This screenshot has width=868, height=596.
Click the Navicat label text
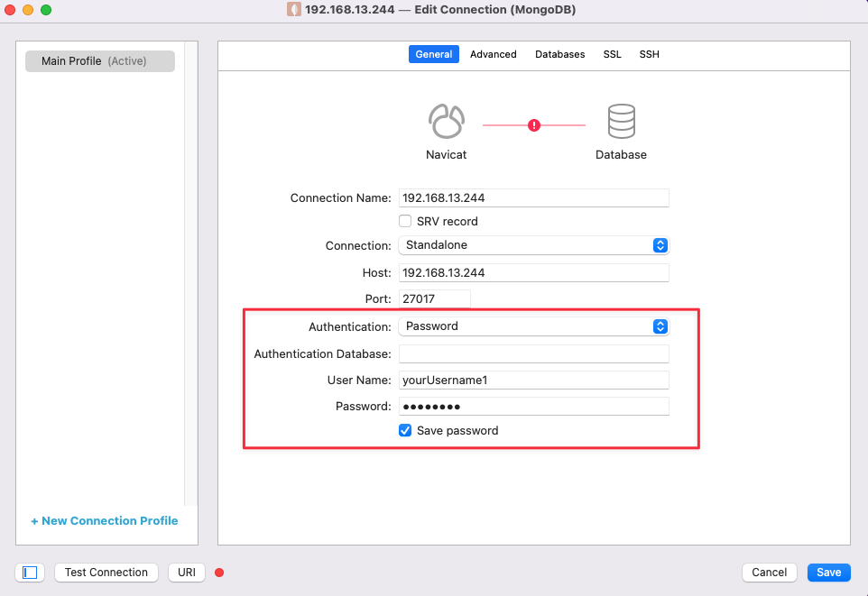pos(446,154)
